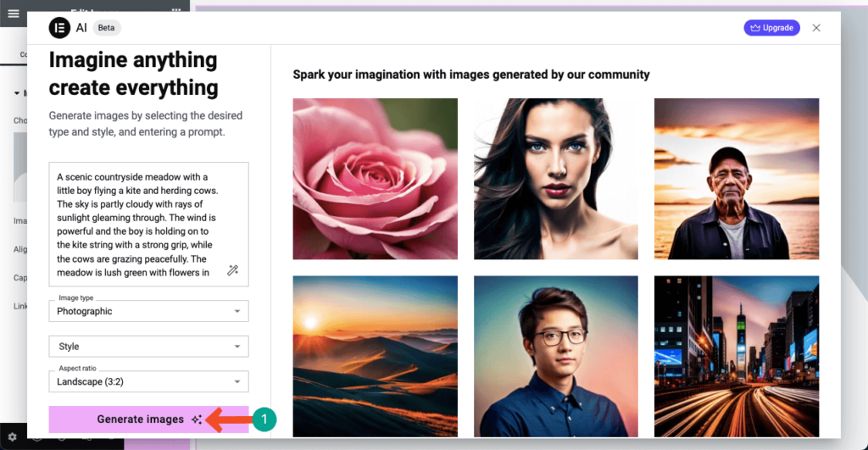Select the dark-haired woman portrait image
The width and height of the screenshot is (868, 450).
555,179
